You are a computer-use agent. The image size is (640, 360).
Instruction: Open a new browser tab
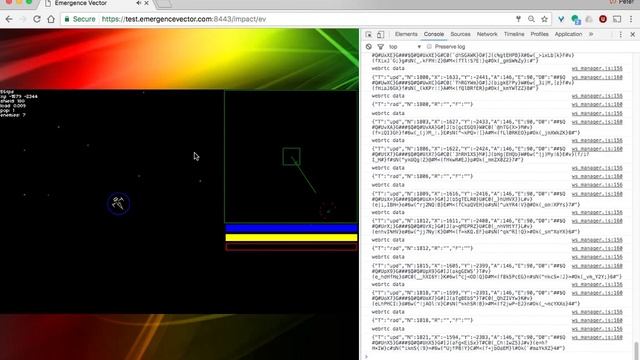tap(164, 4)
